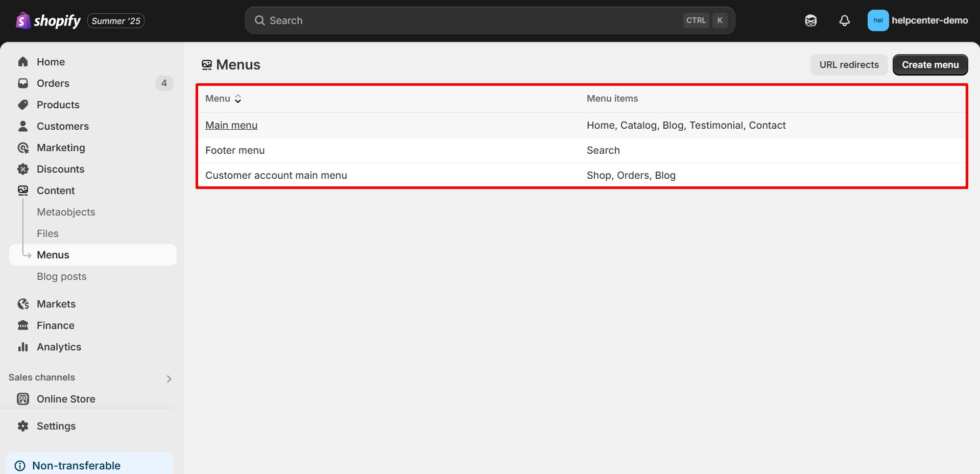Click the Analytics bar chart icon
Viewport: 980px width, 474px height.
click(x=23, y=347)
